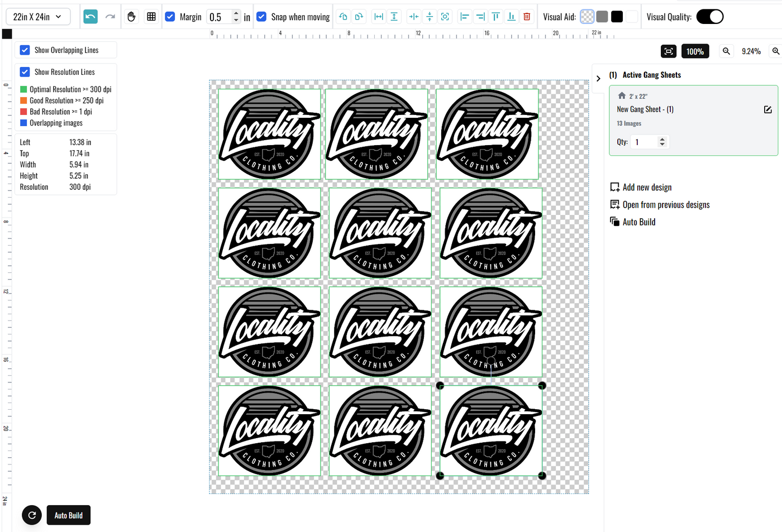782x532 pixels.
Task: Uncheck Show Overlapping Lines
Action: (x=25, y=50)
